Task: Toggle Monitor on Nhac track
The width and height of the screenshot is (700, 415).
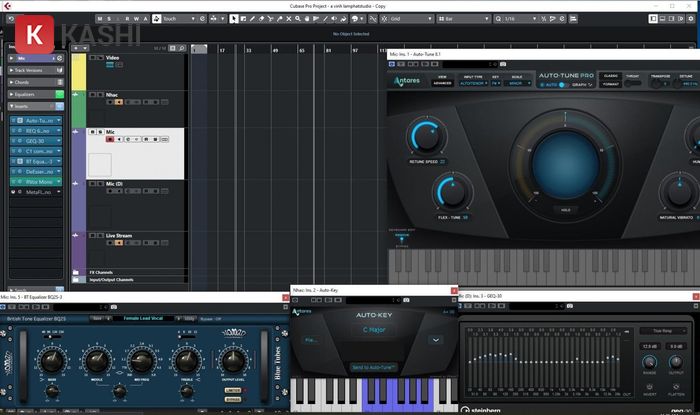Action: tap(119, 102)
